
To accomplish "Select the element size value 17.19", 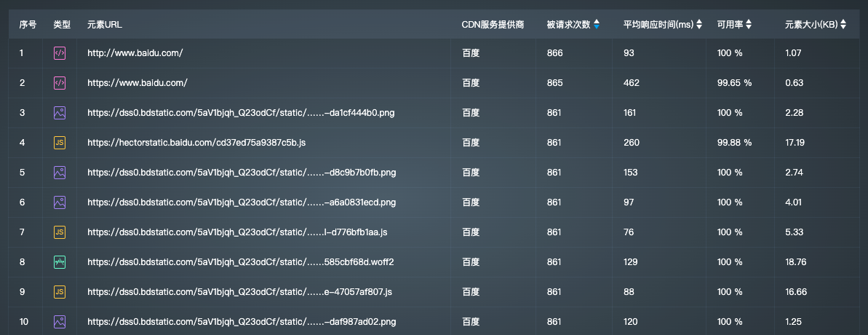I will [795, 143].
